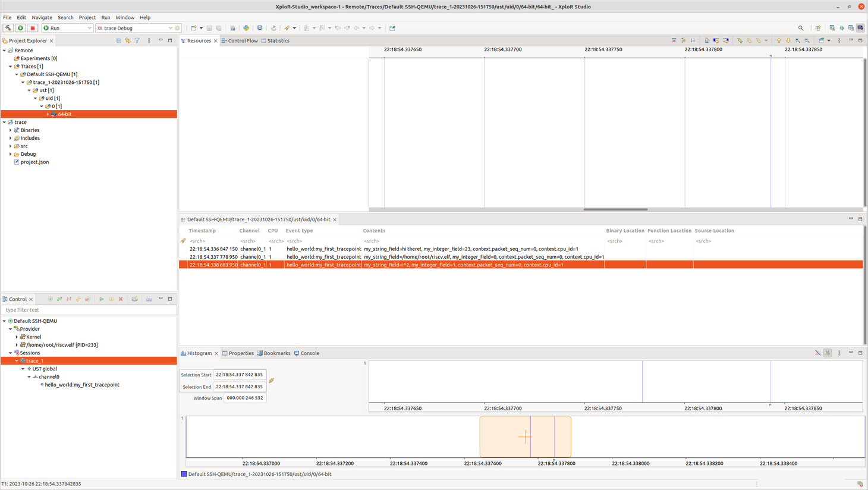Click the global search magnifier icon
868x490 pixels.
click(801, 28)
